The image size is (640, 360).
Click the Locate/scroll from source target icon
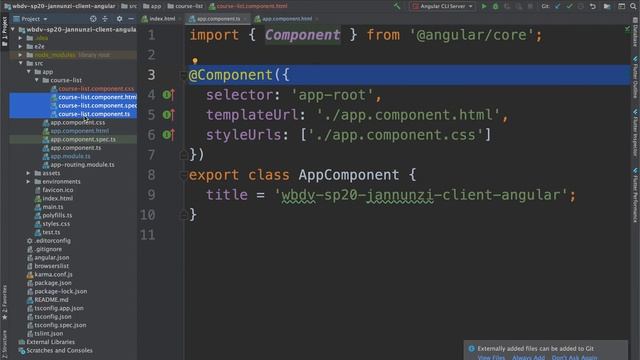(x=93, y=19)
